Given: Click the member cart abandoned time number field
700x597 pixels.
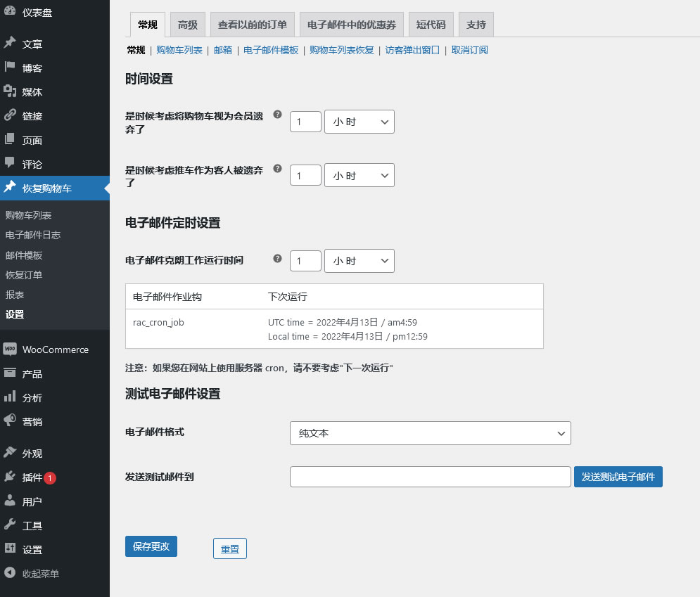Looking at the screenshot, I should (x=305, y=122).
